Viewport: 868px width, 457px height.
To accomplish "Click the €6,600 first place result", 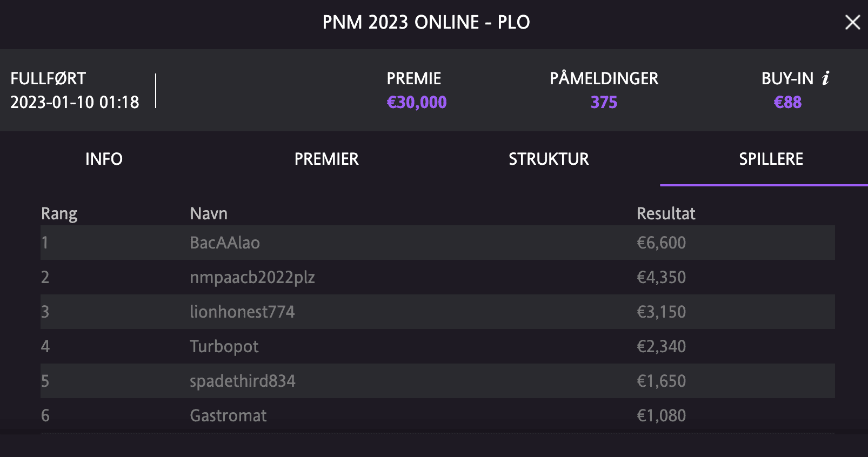I will [661, 243].
